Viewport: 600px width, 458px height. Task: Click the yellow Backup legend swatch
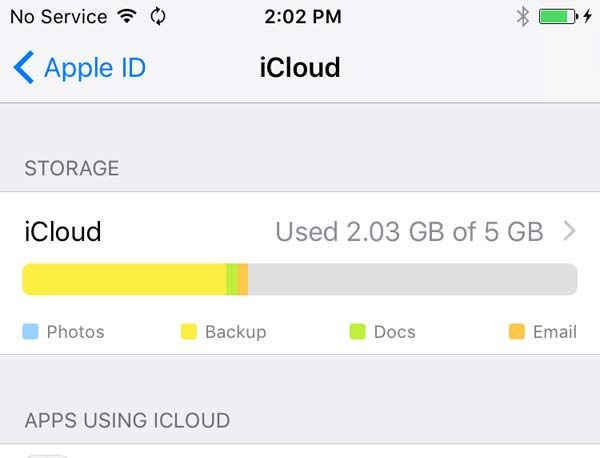188,331
